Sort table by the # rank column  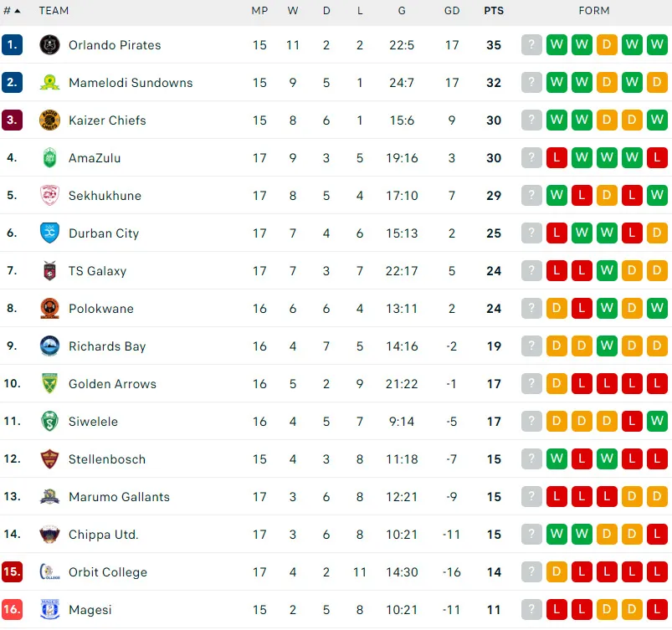point(12,11)
